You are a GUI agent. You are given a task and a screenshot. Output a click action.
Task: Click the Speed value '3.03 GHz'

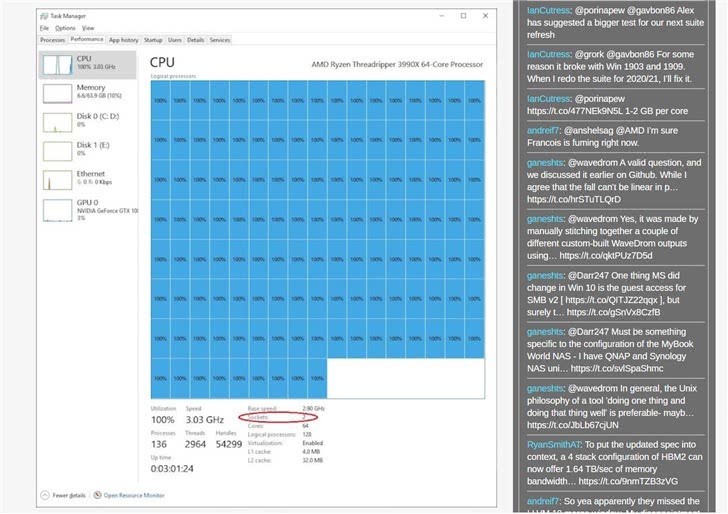click(205, 420)
